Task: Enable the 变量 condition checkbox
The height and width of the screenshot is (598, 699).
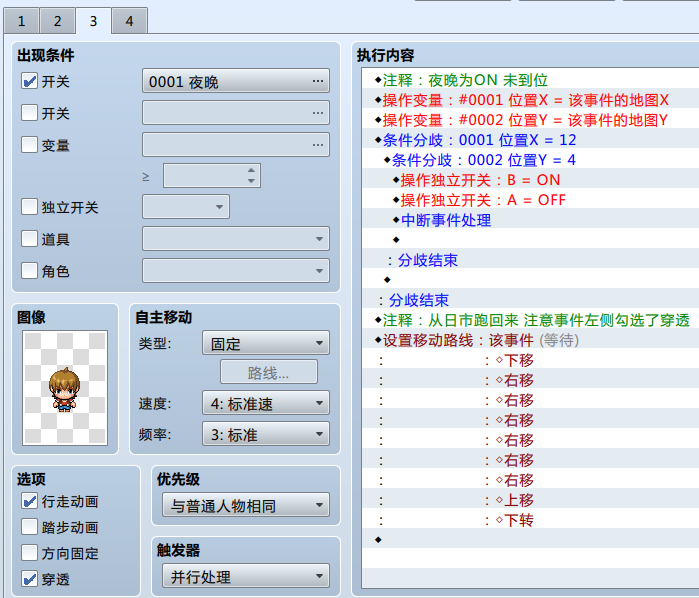Action: tap(29, 144)
